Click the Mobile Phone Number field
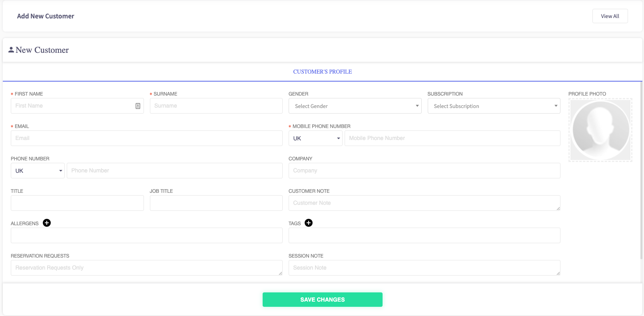The height and width of the screenshot is (316, 644). [453, 138]
